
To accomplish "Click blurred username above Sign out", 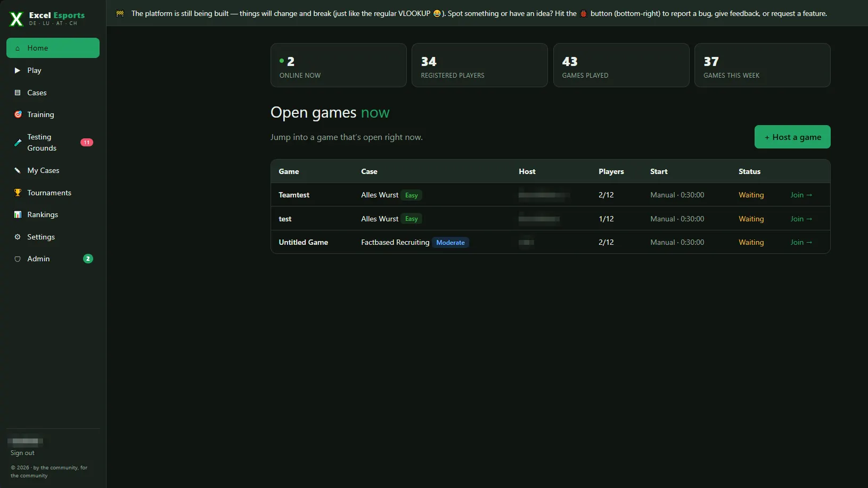I will [x=26, y=441].
